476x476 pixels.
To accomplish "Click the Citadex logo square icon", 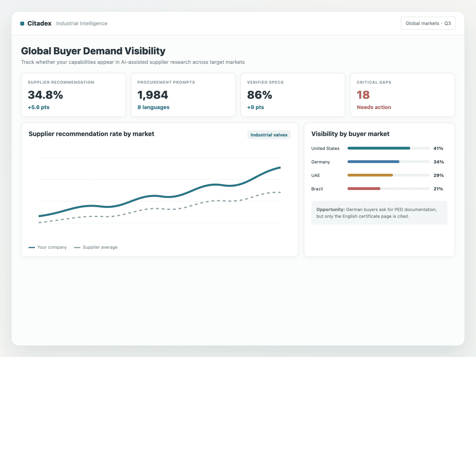I will [22, 23].
